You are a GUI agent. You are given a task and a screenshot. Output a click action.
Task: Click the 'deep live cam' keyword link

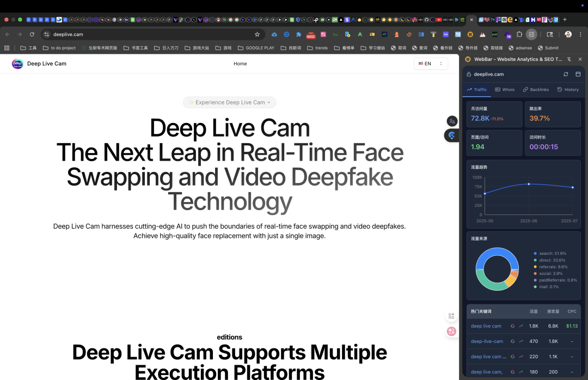[486, 326]
